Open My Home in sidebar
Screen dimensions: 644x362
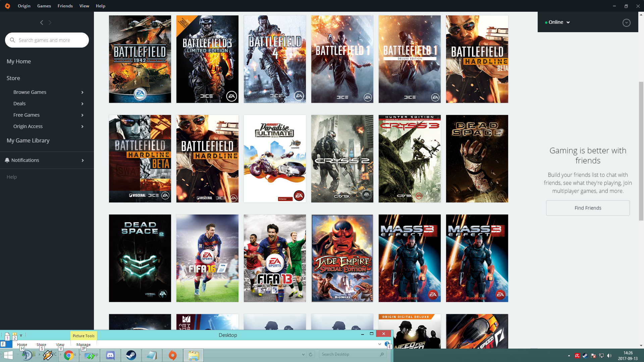[x=19, y=61]
